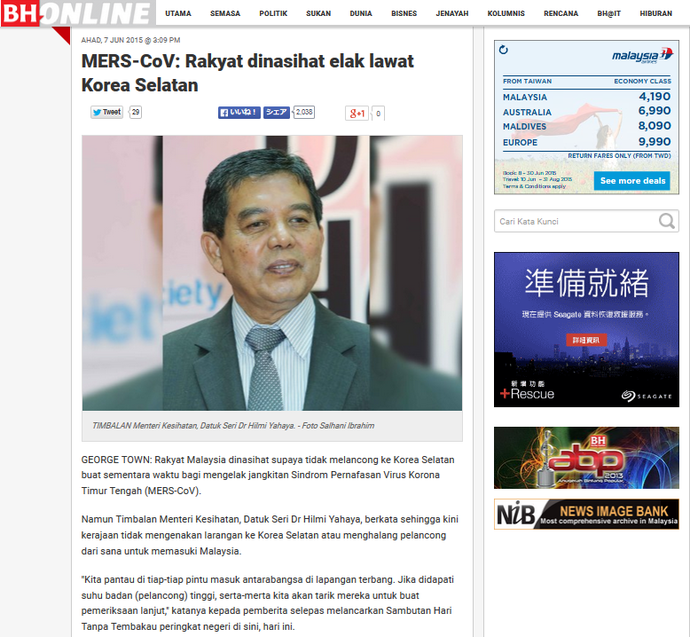The height and width of the screenshot is (637, 690).
Task: Go to the HIBURAN section
Action: point(656,14)
